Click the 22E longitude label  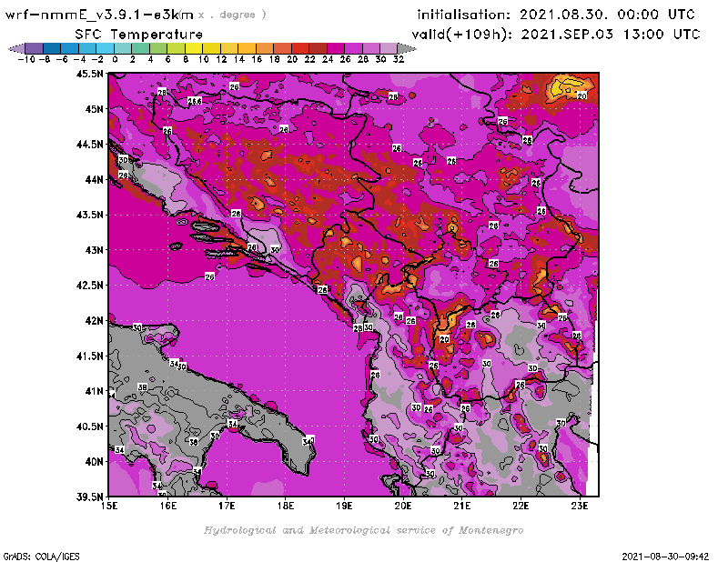tap(521, 506)
